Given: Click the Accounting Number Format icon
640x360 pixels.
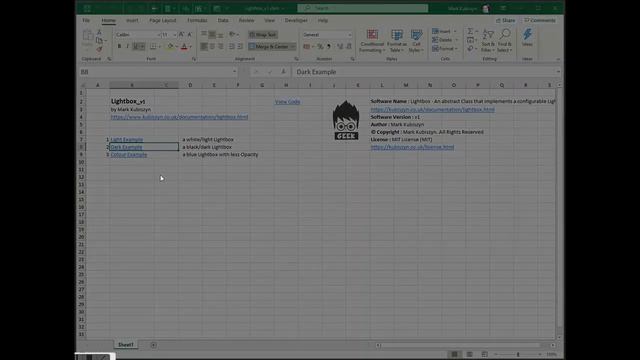Looking at the screenshot, I should 307,47.
